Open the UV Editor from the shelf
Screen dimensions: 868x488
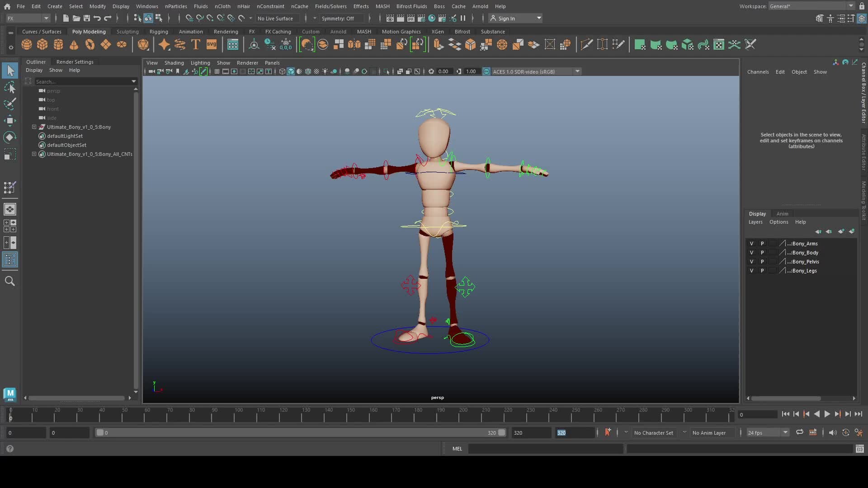232,44
